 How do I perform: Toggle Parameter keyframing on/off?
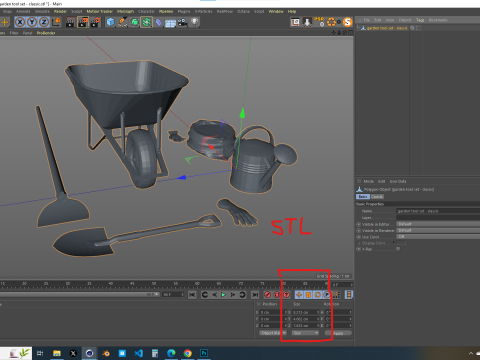pyautogui.click(x=327, y=295)
